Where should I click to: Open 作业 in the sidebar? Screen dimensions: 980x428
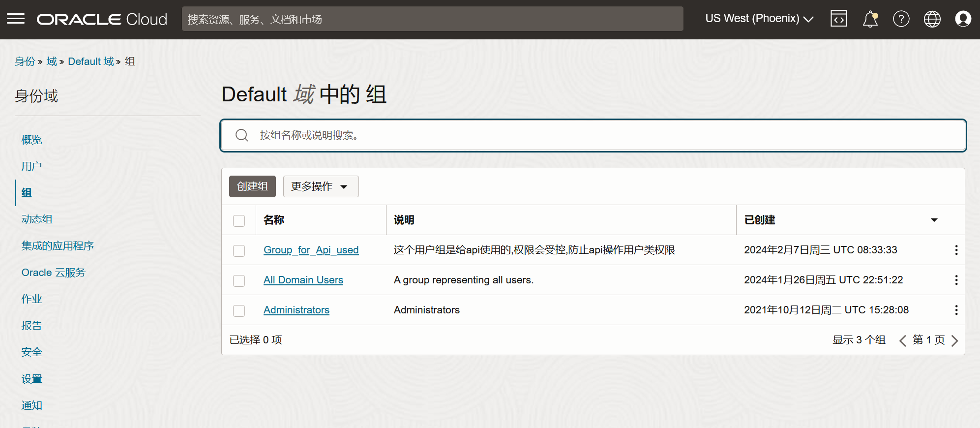click(32, 299)
